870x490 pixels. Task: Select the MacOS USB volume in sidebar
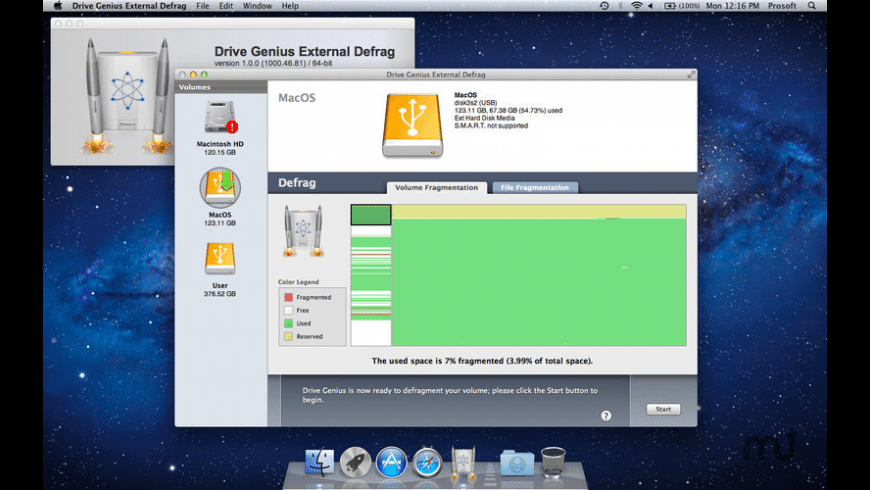(220, 188)
